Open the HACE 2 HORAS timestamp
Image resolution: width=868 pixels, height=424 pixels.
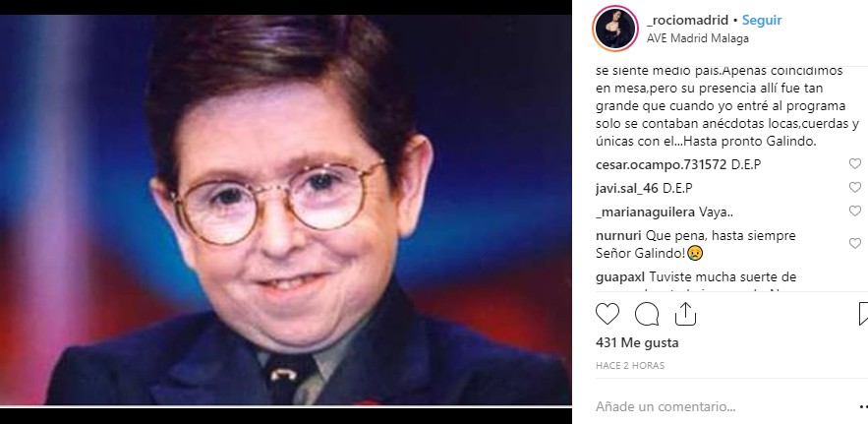(630, 365)
